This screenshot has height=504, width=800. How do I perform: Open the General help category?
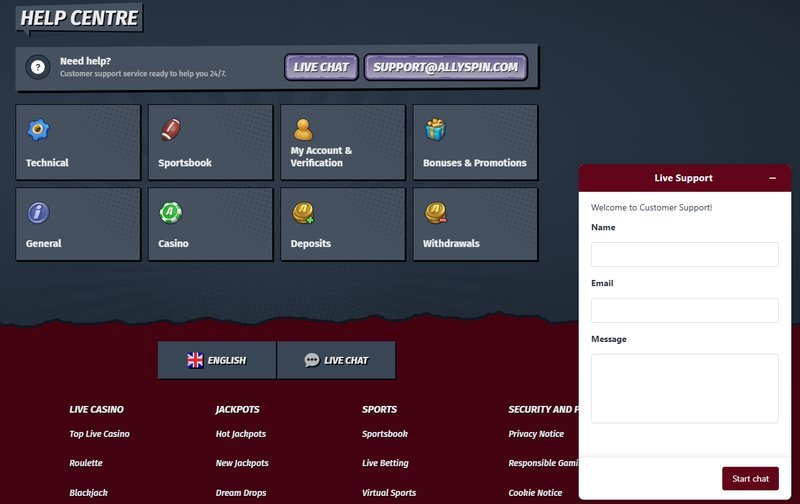point(78,224)
